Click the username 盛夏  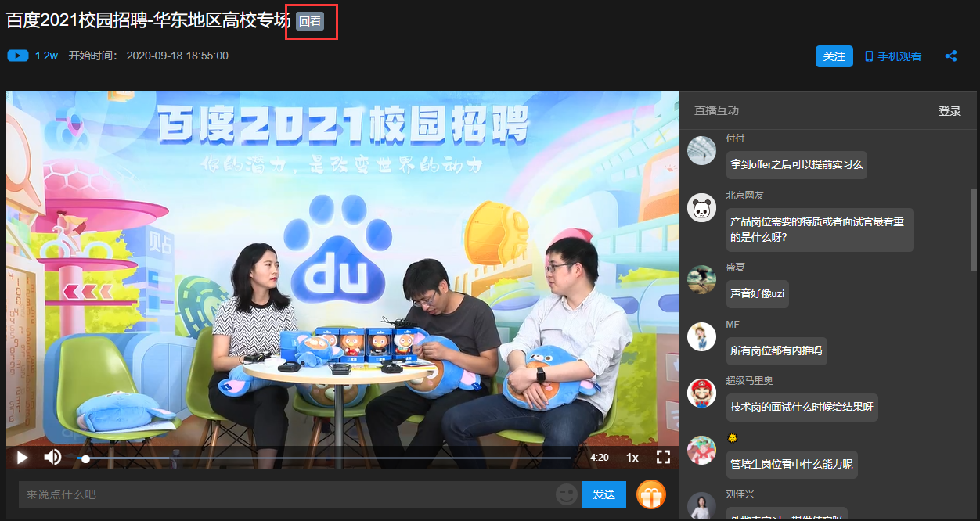click(735, 268)
